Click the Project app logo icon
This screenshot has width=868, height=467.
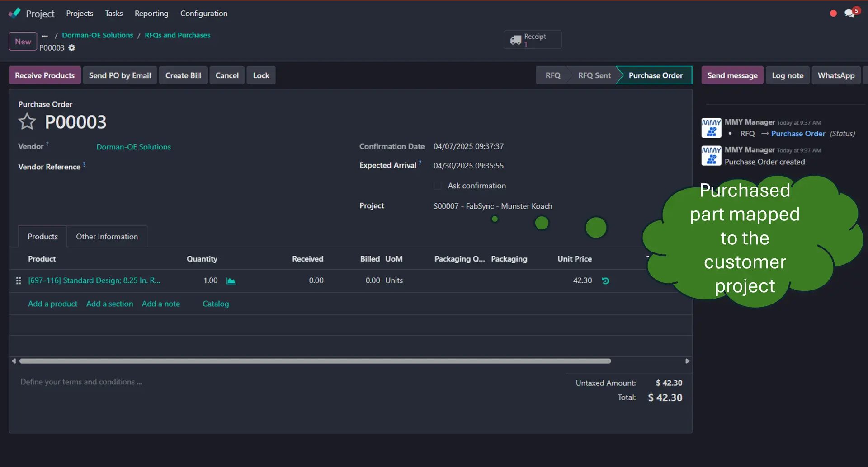[14, 13]
